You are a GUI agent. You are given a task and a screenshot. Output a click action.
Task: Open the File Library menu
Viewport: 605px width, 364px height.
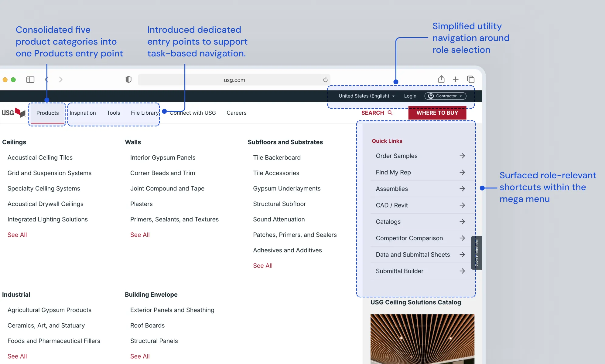145,113
